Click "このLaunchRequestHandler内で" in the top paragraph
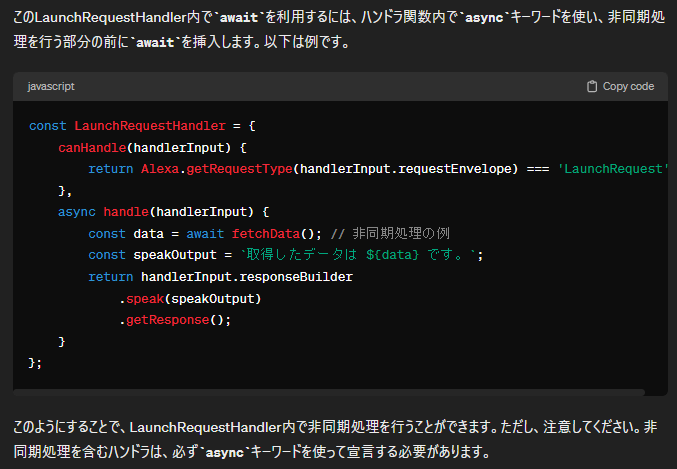The width and height of the screenshot is (677, 469). click(113, 18)
